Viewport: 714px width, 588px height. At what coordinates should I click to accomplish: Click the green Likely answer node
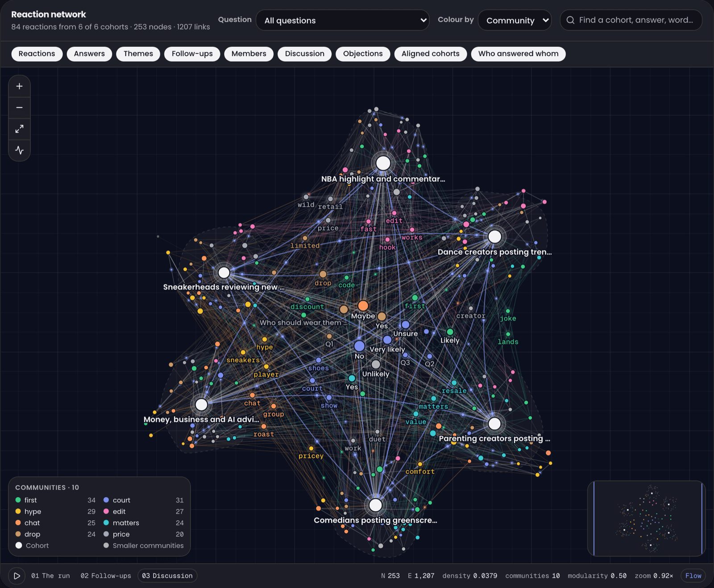click(x=450, y=332)
